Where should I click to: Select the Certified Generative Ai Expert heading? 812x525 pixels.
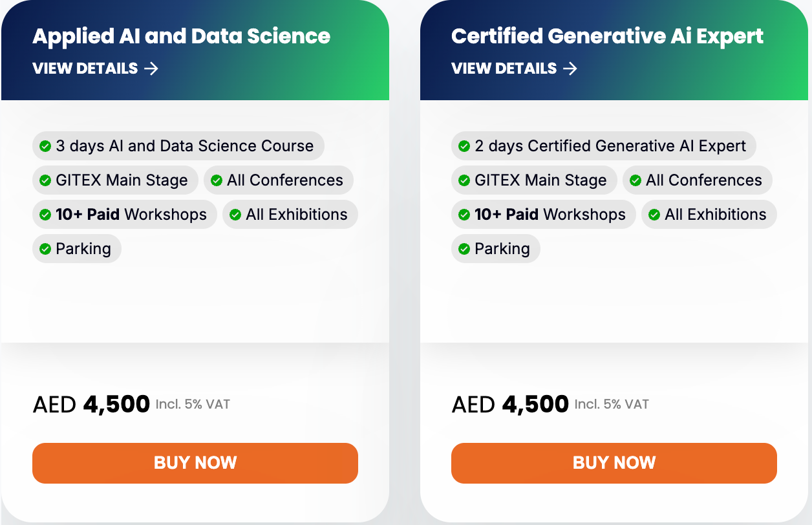pyautogui.click(x=608, y=36)
